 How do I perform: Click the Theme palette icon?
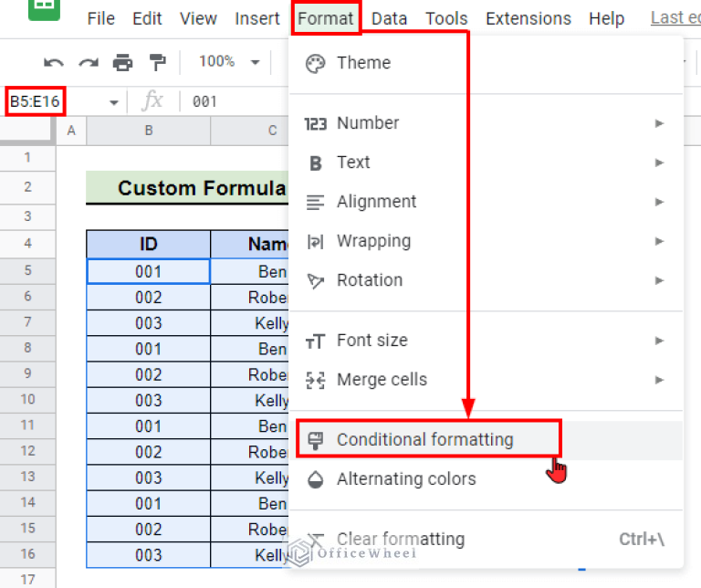tap(315, 63)
